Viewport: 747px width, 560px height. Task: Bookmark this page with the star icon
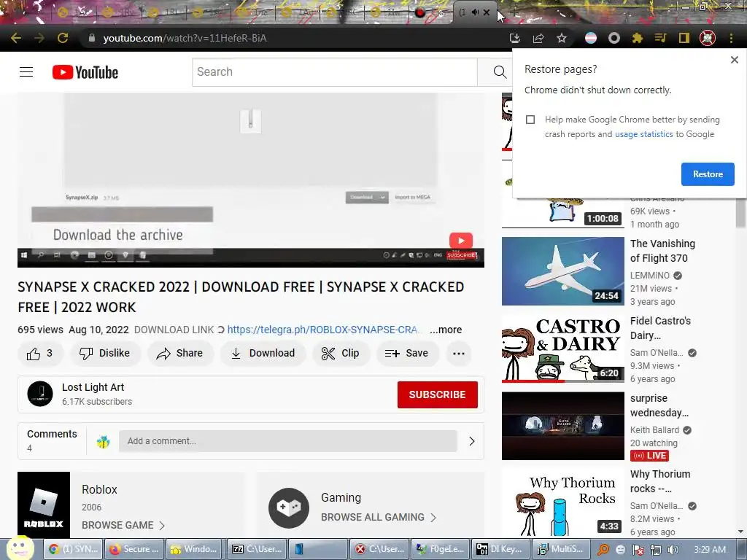tap(562, 38)
